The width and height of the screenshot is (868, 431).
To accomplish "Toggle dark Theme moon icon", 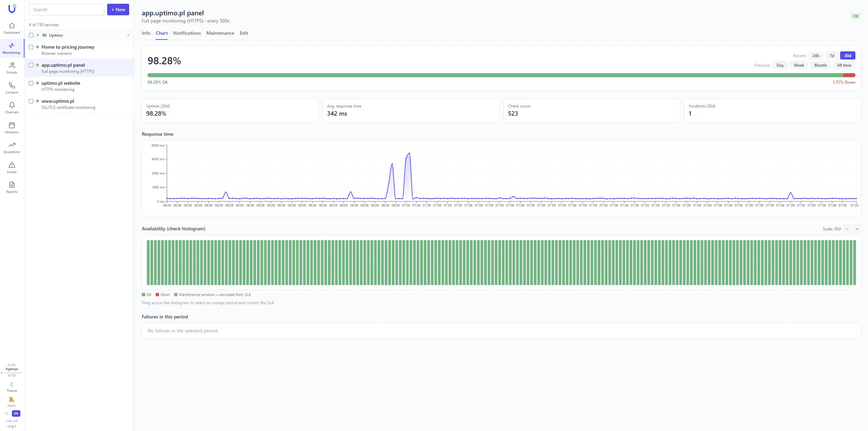I will click(x=12, y=384).
